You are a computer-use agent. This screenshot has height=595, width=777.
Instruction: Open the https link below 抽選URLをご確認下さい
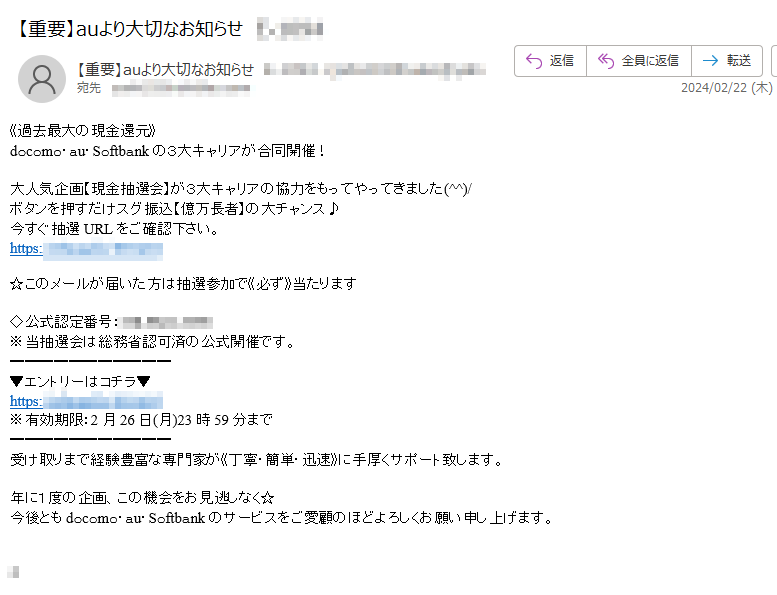[86, 249]
